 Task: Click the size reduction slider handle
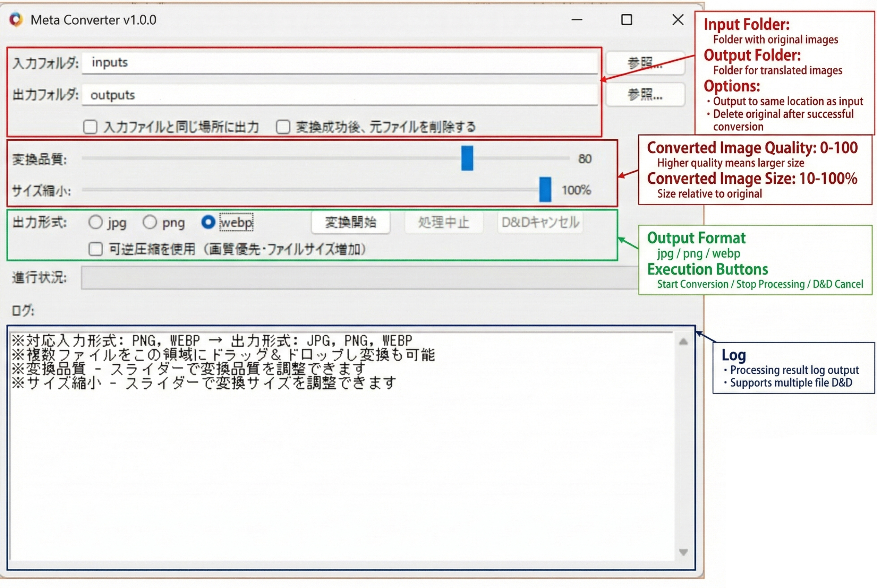[x=545, y=190]
